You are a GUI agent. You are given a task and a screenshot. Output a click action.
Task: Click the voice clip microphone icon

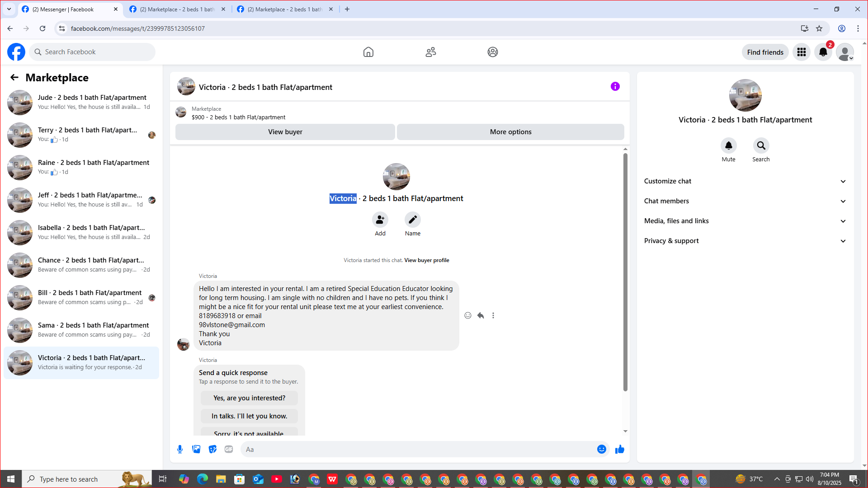180,449
